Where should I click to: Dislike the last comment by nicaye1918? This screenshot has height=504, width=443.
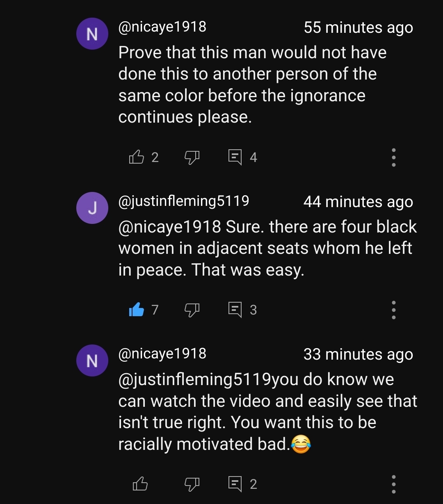192,484
